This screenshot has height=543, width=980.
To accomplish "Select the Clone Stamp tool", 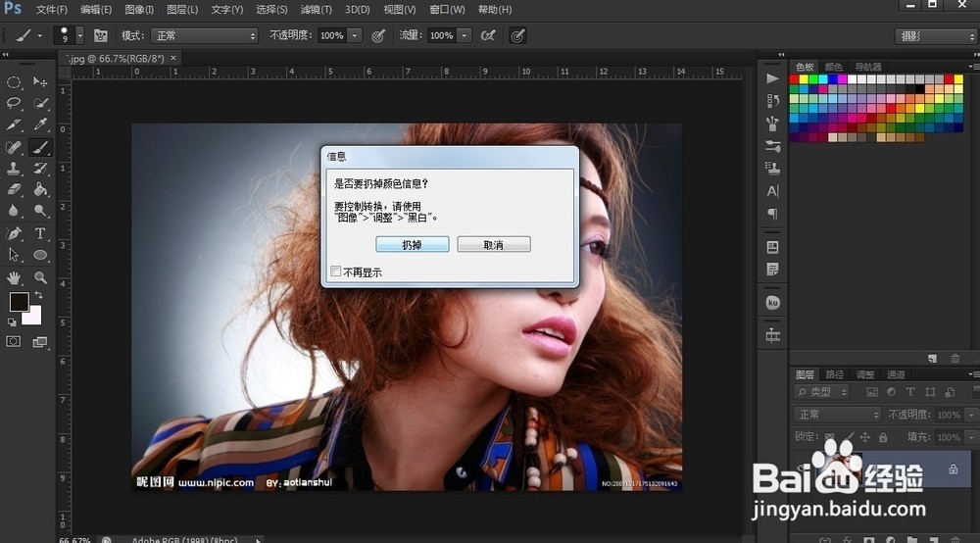I will click(x=14, y=168).
